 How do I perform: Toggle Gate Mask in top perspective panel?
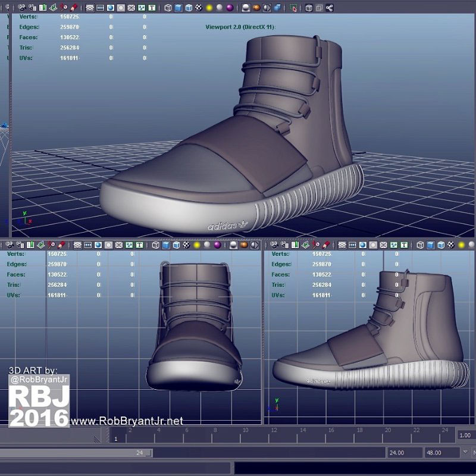121,8
